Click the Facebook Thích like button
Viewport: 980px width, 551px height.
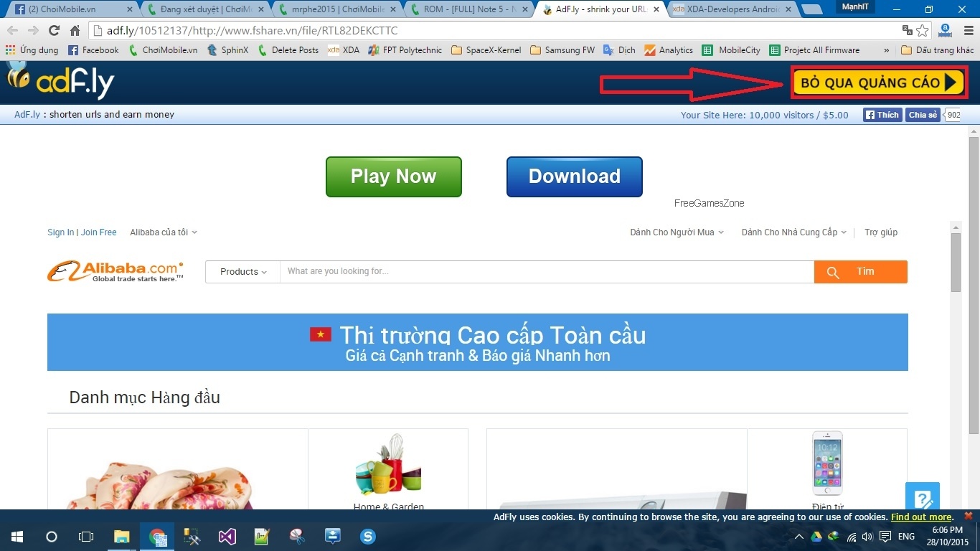pos(882,115)
